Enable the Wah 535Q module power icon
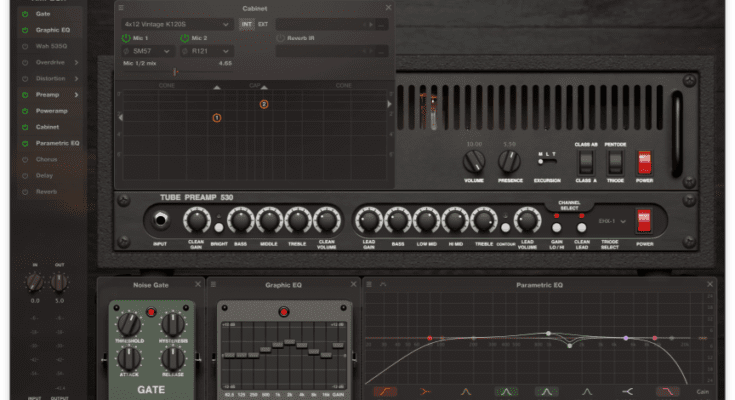Image resolution: width=735 pixels, height=400 pixels. click(25, 47)
